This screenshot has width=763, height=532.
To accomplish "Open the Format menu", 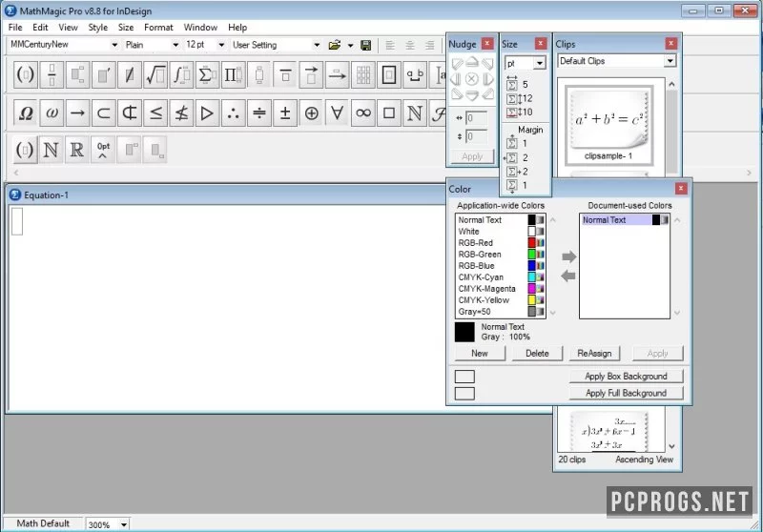I will coord(158,28).
